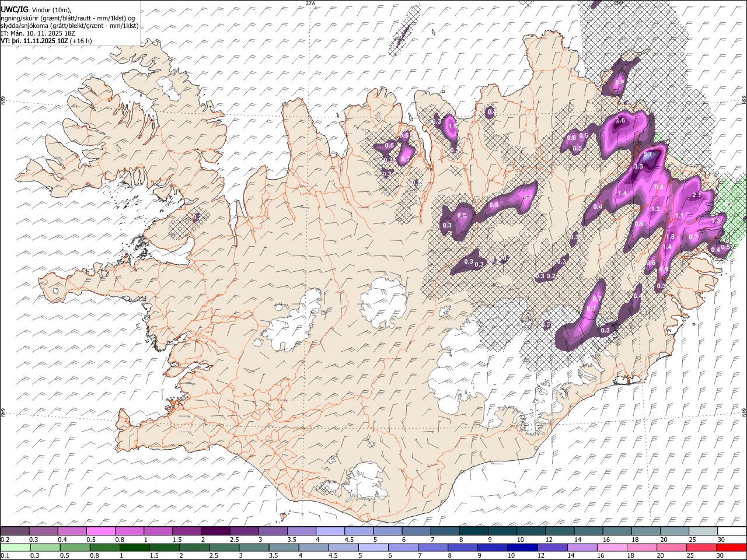The width and height of the screenshot is (747, 560).
Task: Click the bright pink 0.5 swatch in upper legend
Action: pyautogui.click(x=100, y=531)
